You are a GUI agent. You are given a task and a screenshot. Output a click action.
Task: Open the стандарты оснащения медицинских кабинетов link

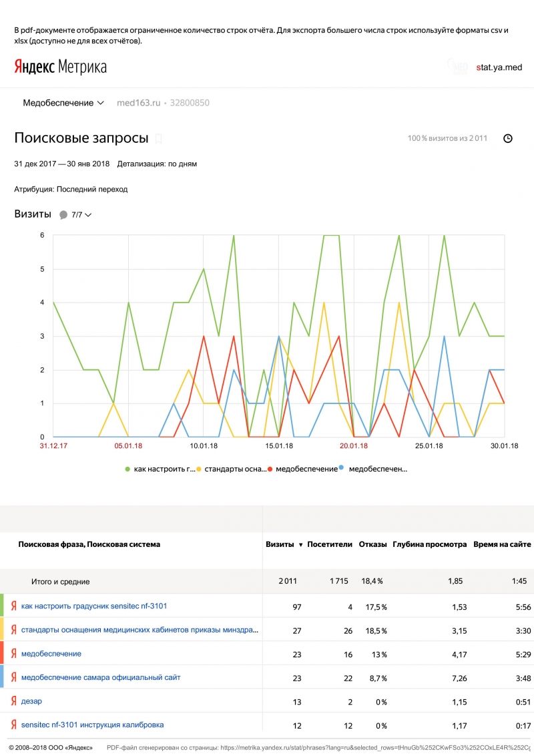click(140, 630)
